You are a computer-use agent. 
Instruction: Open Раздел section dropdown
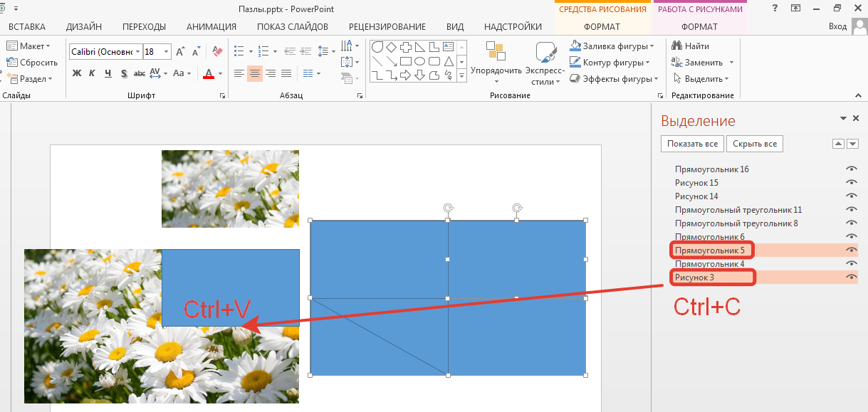click(x=30, y=79)
